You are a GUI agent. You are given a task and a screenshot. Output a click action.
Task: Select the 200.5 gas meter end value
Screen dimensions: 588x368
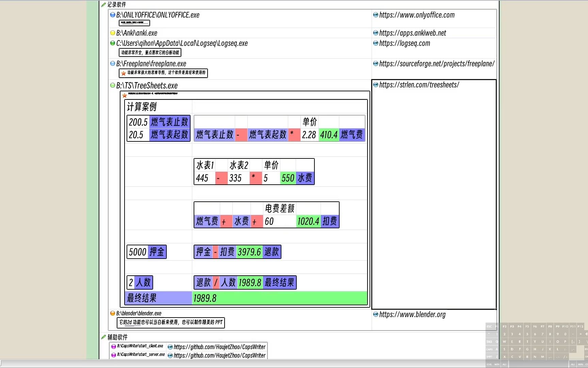138,122
